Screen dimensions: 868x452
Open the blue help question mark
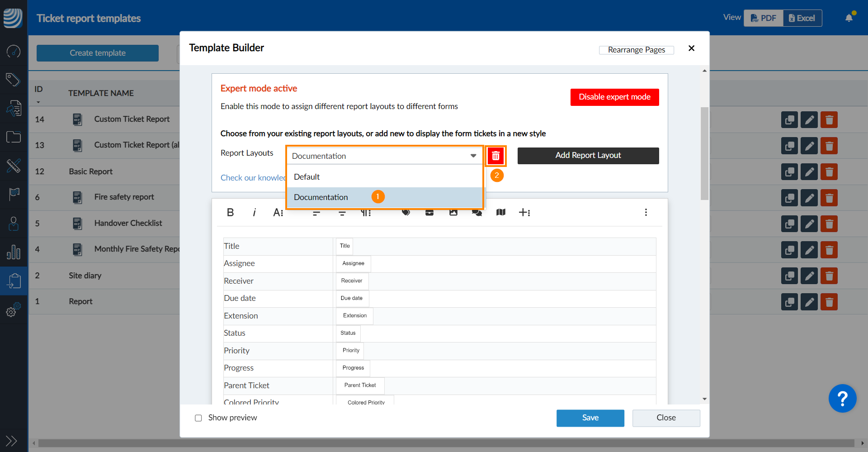[842, 398]
